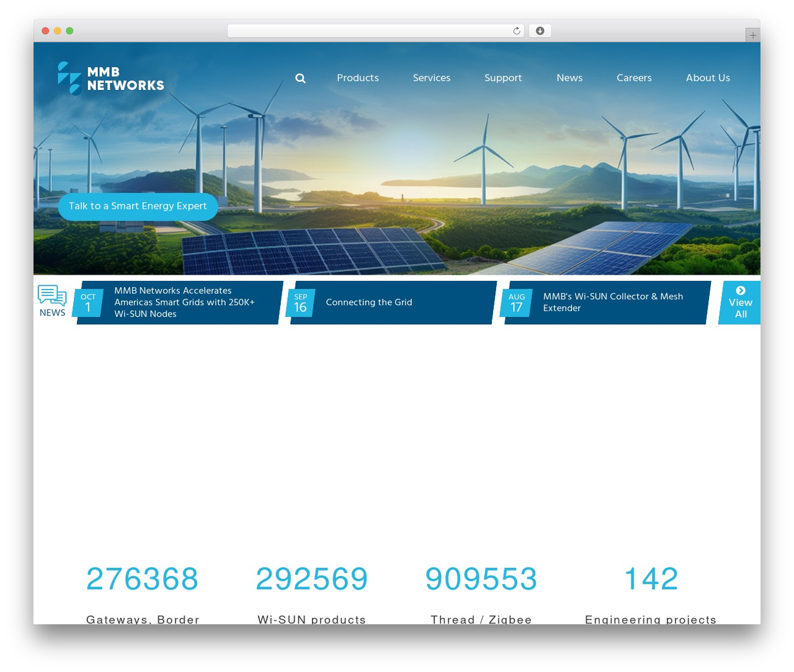
Task: Click the View All news button
Action: point(739,303)
